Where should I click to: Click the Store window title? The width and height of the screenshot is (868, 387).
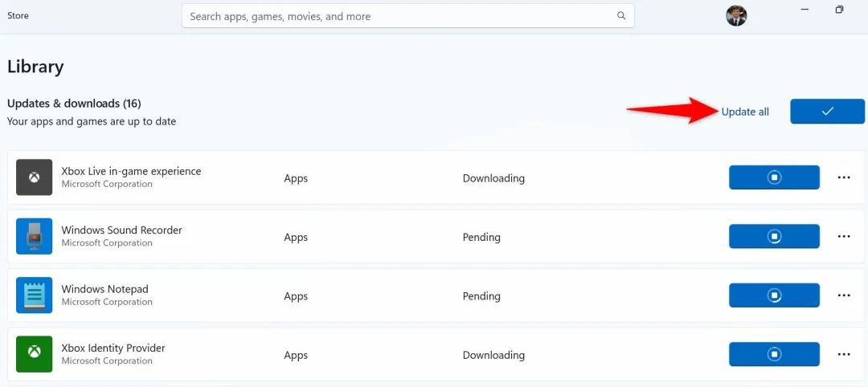coord(18,15)
